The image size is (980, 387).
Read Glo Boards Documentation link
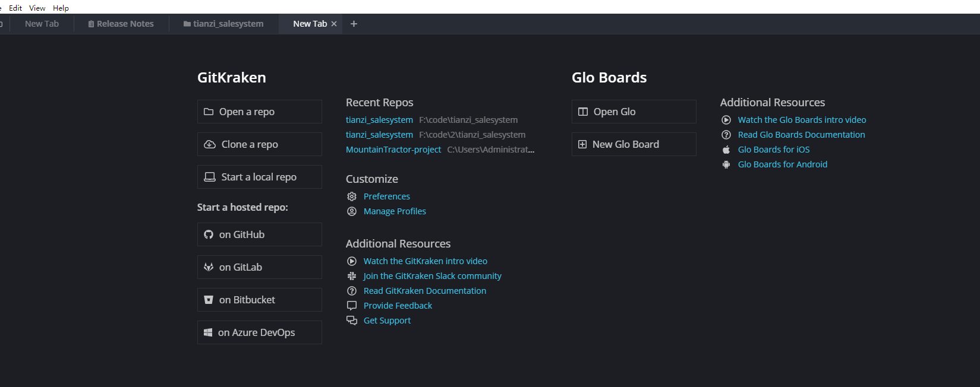[x=802, y=135]
